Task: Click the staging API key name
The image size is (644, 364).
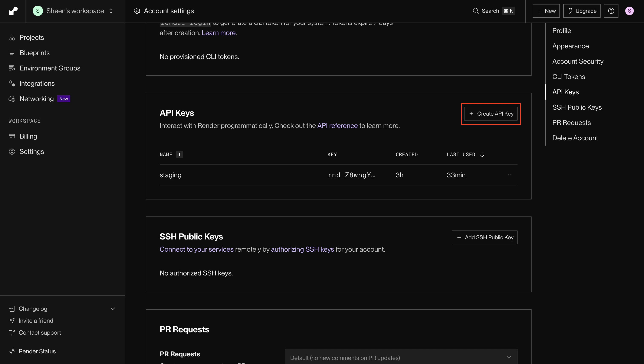Action: tap(171, 175)
